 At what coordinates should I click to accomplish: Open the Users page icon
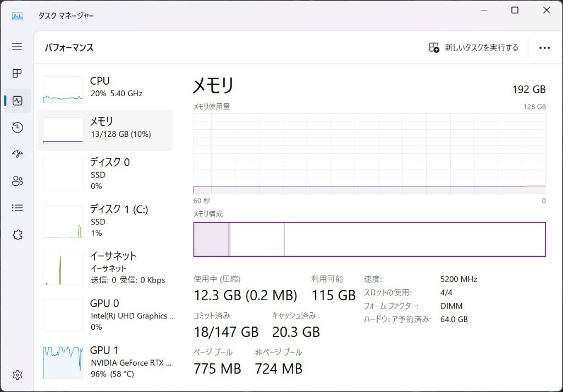17,181
